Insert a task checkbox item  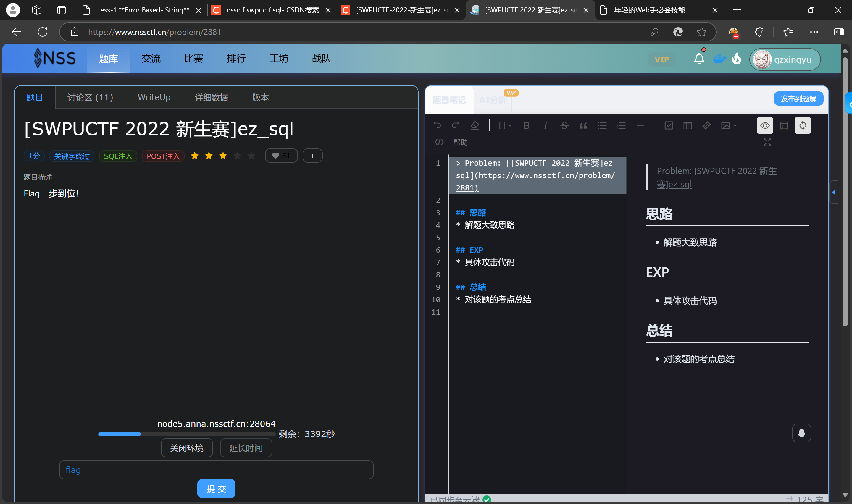pyautogui.click(x=669, y=125)
